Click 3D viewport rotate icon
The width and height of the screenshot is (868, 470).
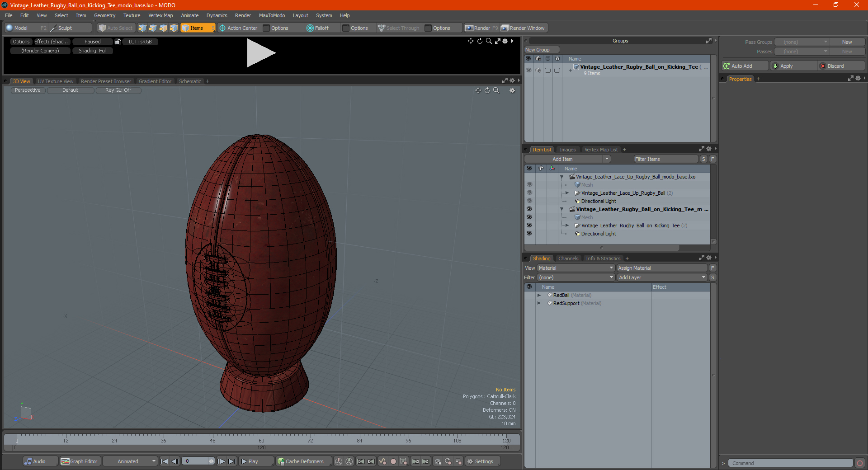coord(487,90)
